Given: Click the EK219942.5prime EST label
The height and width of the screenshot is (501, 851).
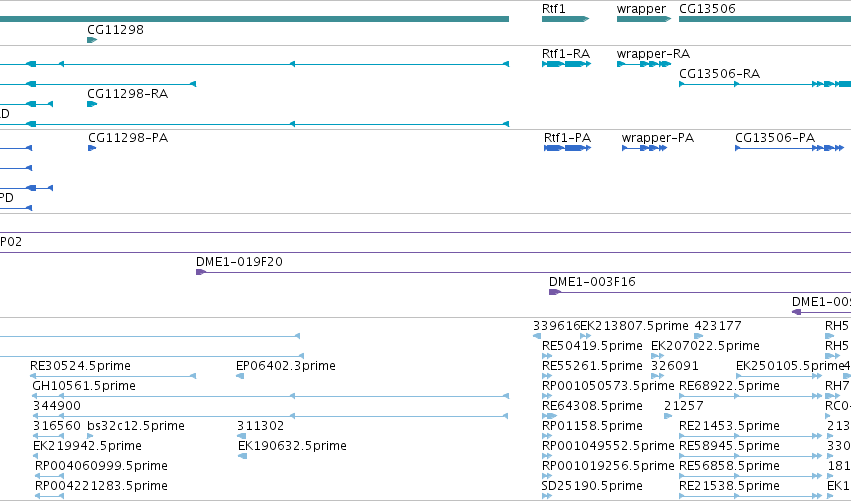Looking at the screenshot, I should point(87,447).
